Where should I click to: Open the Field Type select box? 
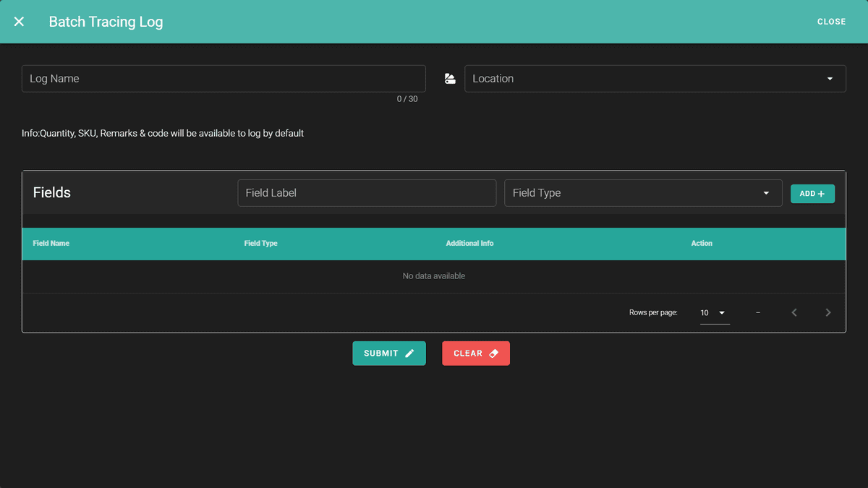(633, 193)
